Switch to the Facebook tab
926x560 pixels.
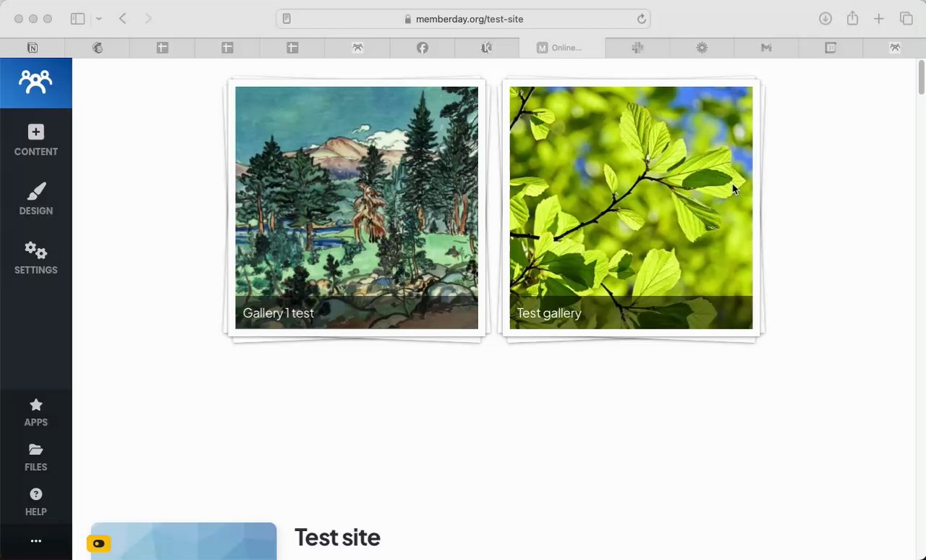click(422, 48)
